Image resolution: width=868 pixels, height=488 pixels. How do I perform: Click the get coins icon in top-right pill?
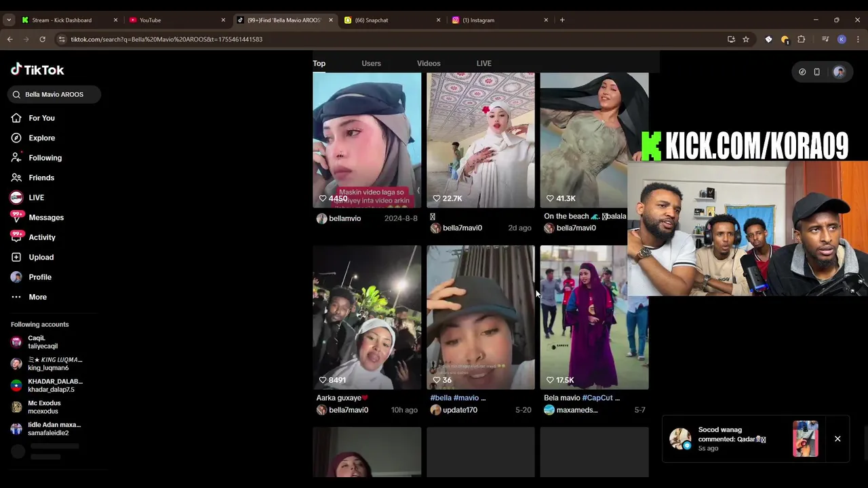pyautogui.click(x=802, y=72)
